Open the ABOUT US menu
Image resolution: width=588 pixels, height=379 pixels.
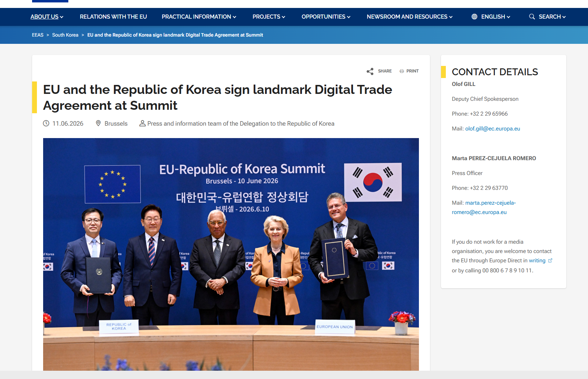(x=45, y=17)
